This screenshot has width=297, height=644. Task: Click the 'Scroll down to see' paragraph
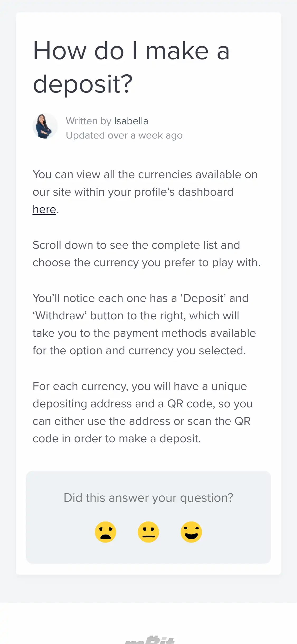coord(146,254)
